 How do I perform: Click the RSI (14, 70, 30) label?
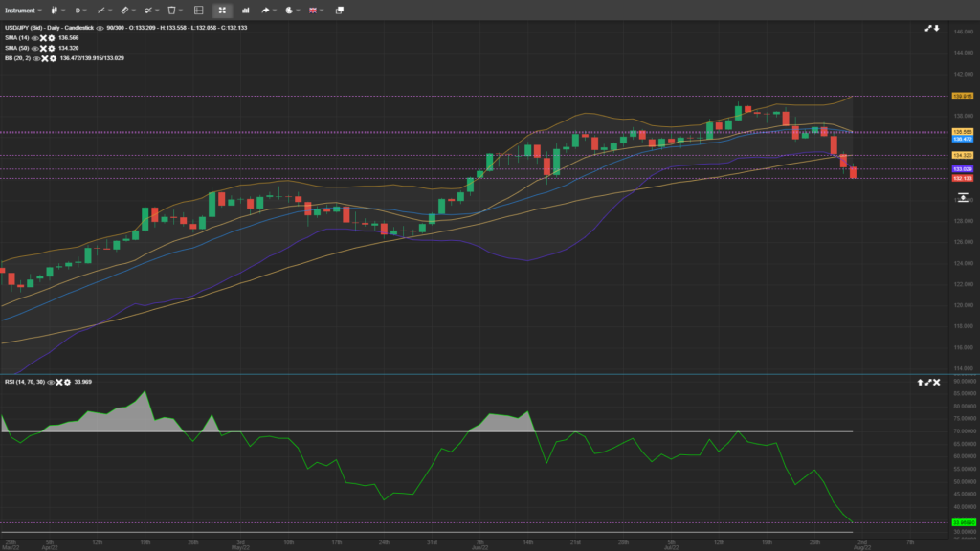point(25,382)
